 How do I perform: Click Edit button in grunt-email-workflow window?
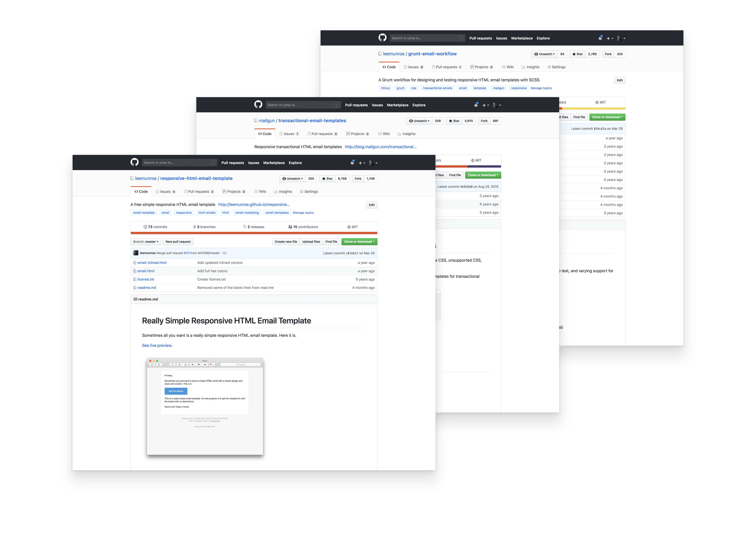point(619,80)
